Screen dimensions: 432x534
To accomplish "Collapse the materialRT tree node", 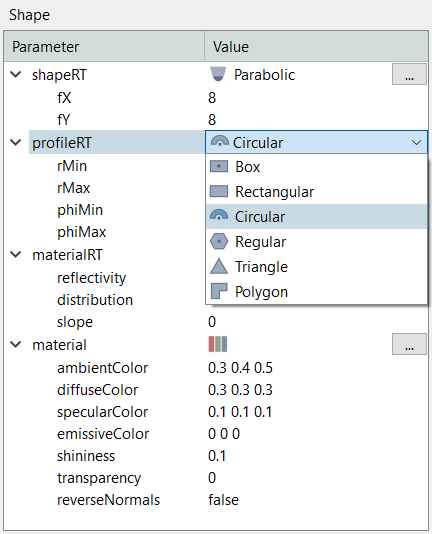I will tap(16, 254).
